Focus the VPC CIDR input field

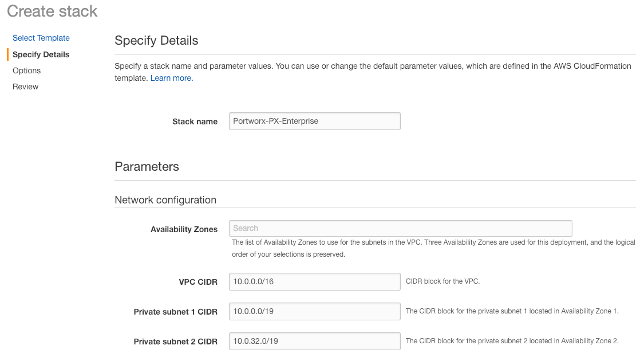[314, 281]
